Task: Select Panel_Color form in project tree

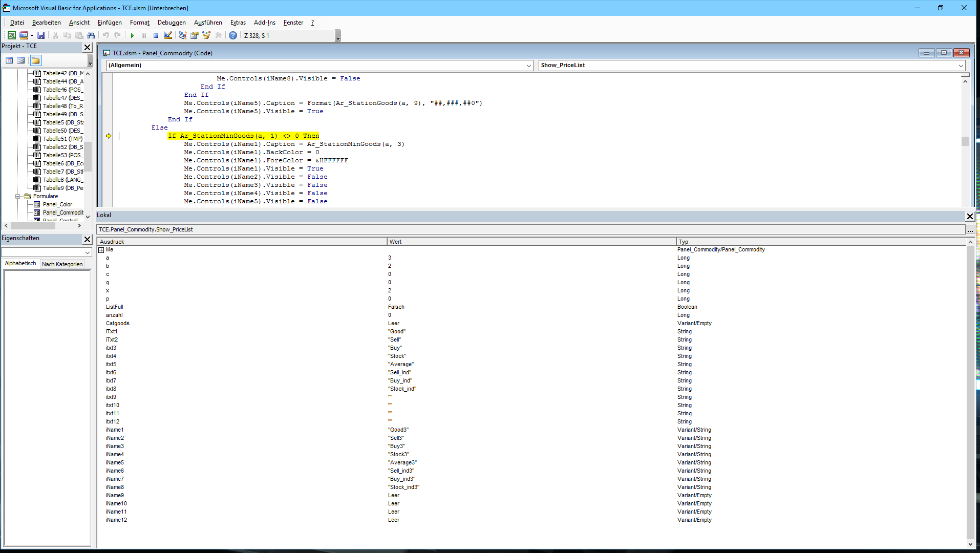Action: point(57,204)
